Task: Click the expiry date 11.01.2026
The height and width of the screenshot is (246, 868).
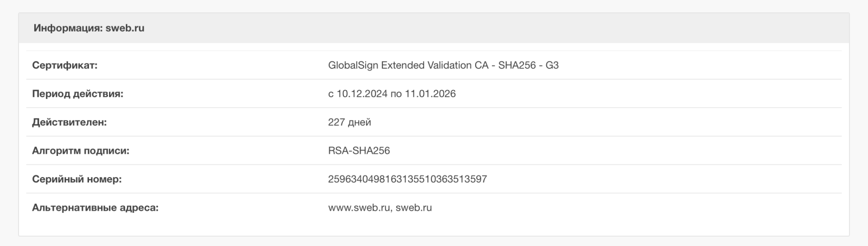Action: point(430,94)
